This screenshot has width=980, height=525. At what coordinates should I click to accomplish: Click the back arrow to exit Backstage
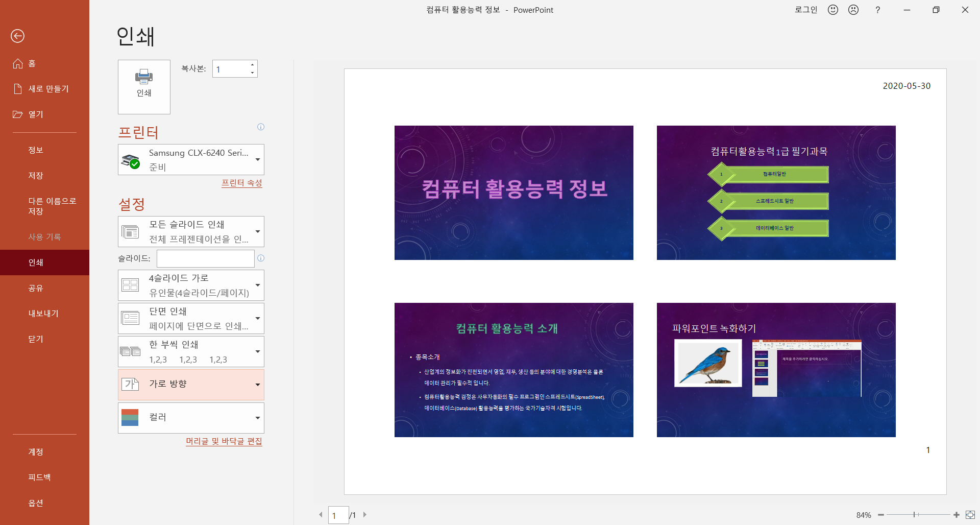(x=17, y=36)
